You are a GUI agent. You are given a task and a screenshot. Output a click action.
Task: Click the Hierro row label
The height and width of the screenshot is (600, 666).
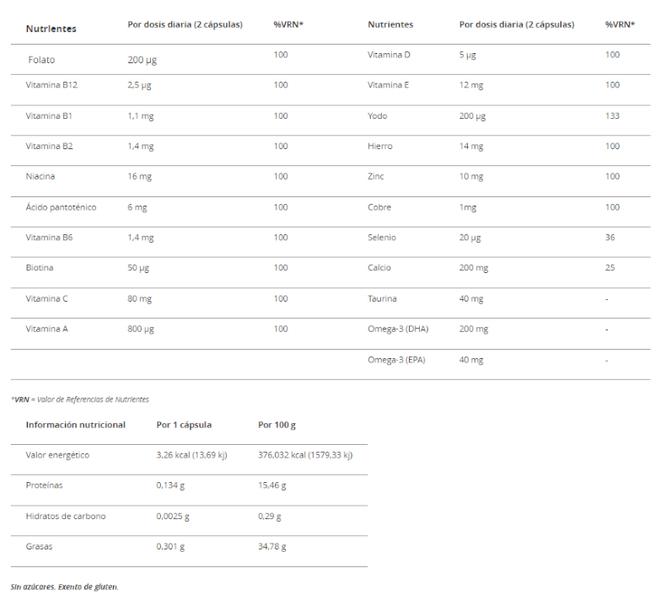click(x=380, y=146)
